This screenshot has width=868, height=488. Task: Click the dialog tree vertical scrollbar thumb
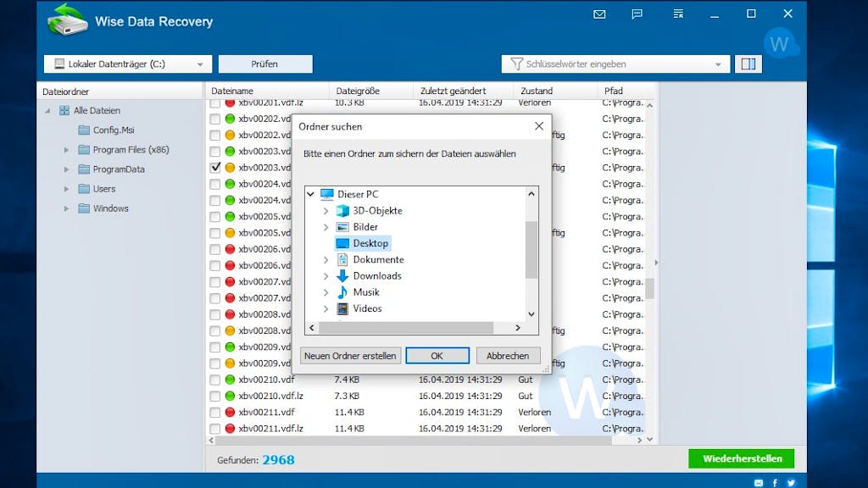(x=531, y=250)
